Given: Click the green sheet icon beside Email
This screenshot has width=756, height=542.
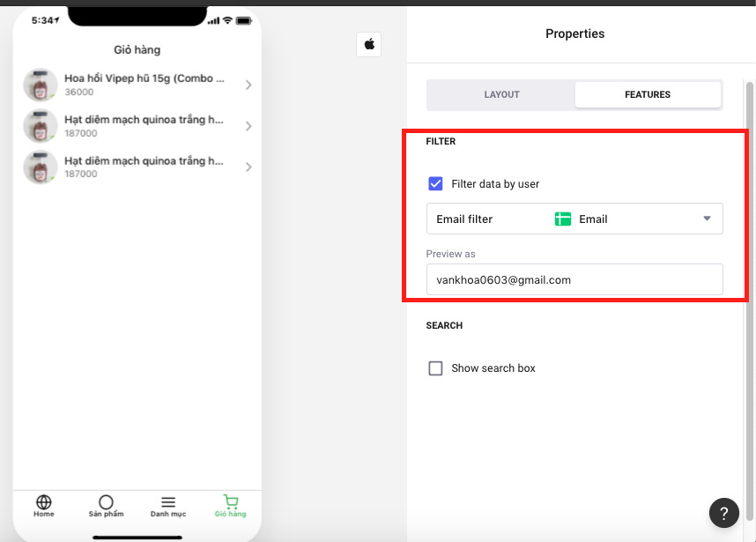Looking at the screenshot, I should (x=563, y=219).
